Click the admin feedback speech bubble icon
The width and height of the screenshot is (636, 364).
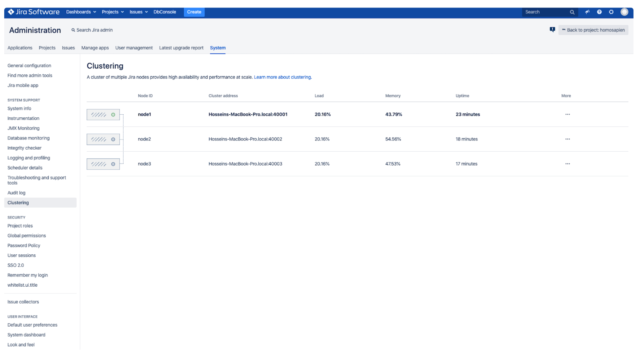(x=552, y=29)
